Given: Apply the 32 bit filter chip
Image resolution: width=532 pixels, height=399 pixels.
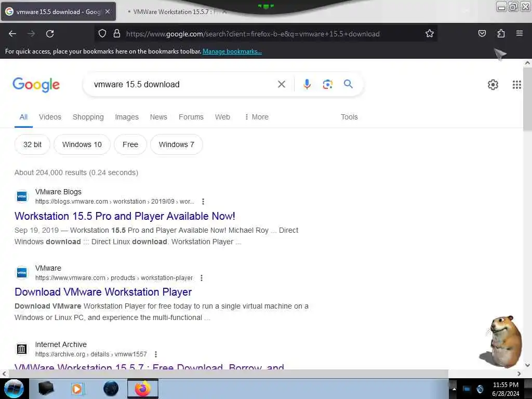Looking at the screenshot, I should tap(32, 144).
